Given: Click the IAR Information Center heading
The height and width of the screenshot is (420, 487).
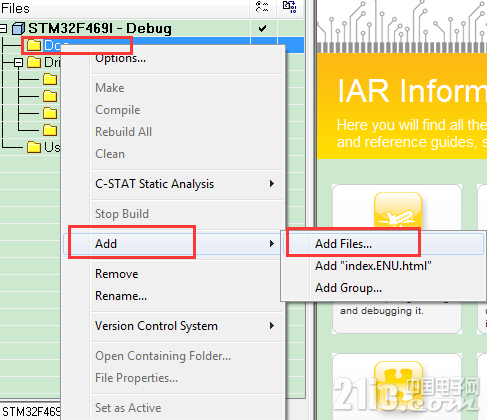Looking at the screenshot, I should coord(412,91).
